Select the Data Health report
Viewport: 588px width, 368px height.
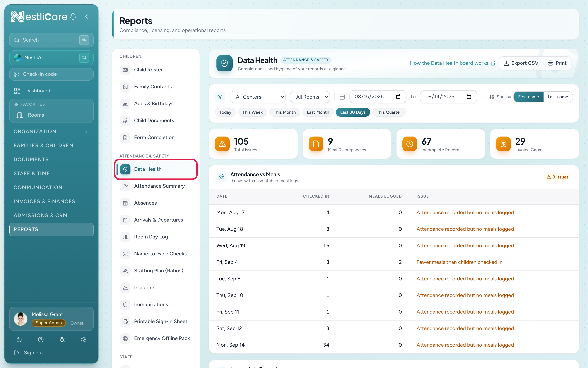pos(156,169)
